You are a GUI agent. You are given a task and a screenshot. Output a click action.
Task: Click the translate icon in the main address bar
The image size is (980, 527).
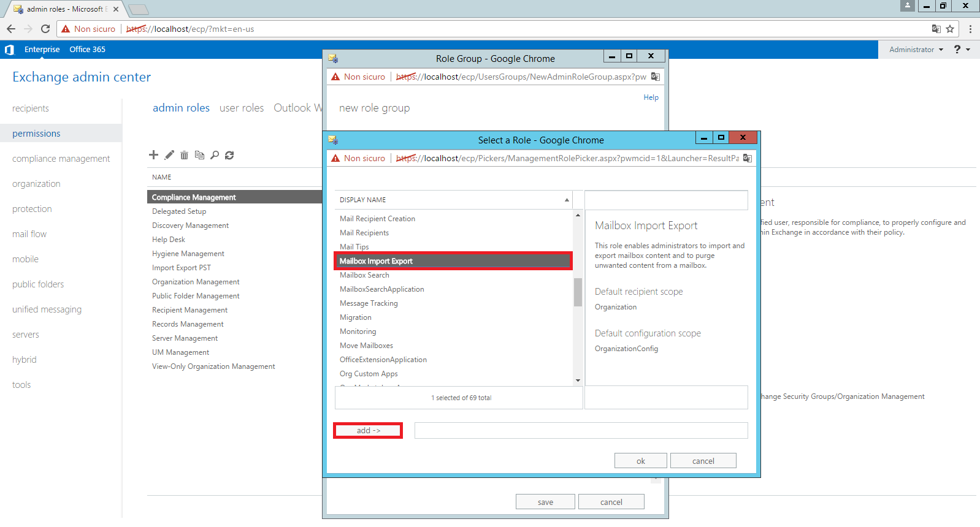point(936,29)
